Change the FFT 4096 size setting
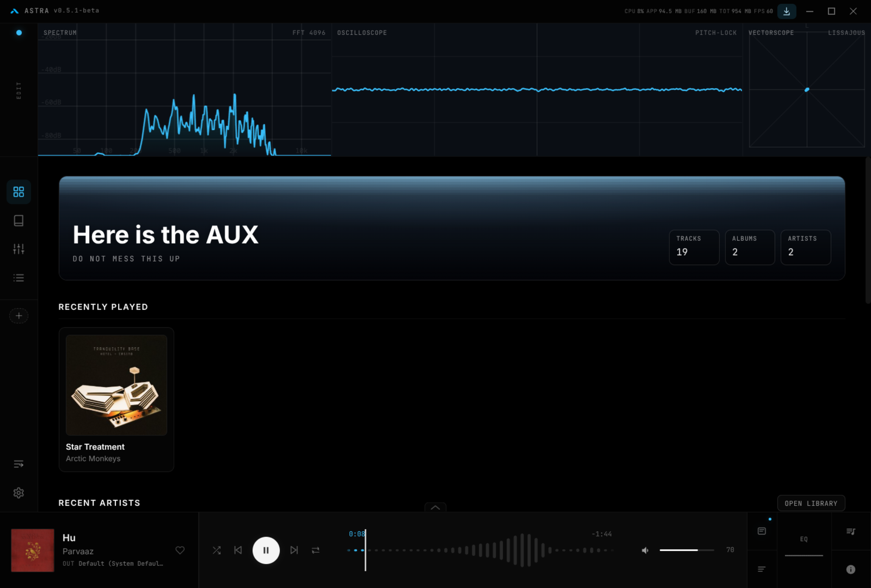Image resolution: width=871 pixels, height=588 pixels. pos(309,33)
